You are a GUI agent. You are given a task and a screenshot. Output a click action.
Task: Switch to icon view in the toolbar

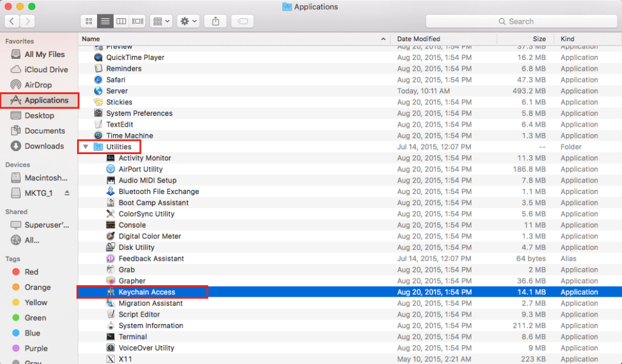(x=89, y=21)
